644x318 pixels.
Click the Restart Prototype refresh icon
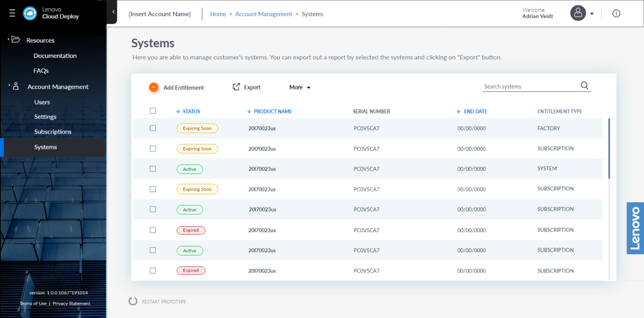133,301
